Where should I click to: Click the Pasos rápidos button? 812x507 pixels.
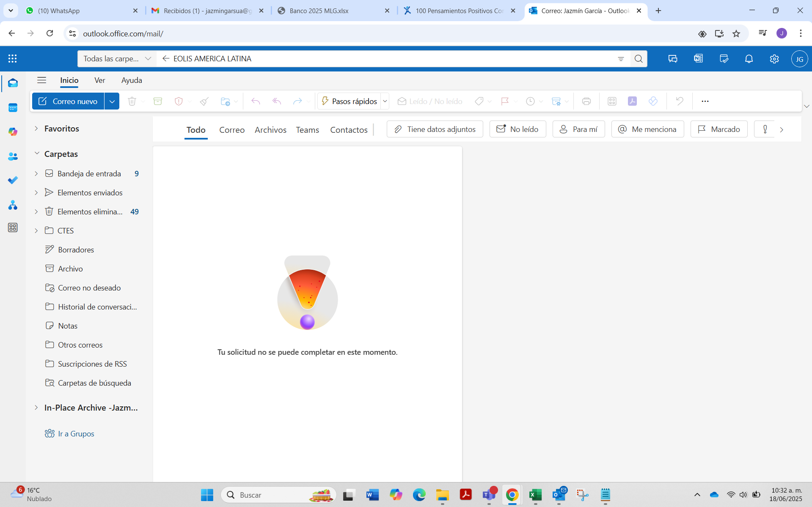pos(350,101)
